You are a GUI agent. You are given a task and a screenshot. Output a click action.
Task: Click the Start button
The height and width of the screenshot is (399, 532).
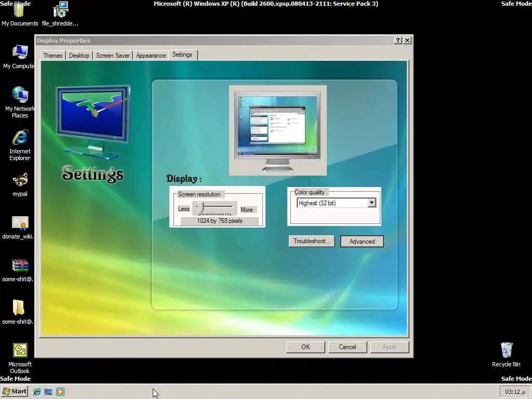point(14,392)
